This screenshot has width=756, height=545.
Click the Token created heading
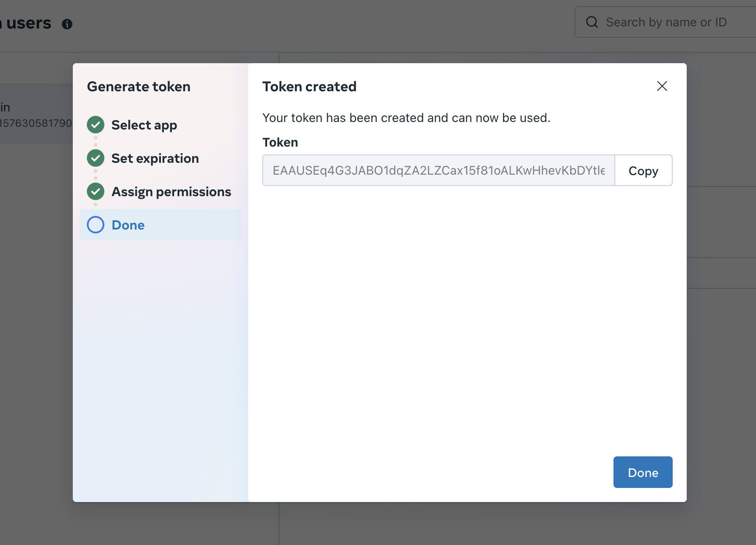(310, 86)
